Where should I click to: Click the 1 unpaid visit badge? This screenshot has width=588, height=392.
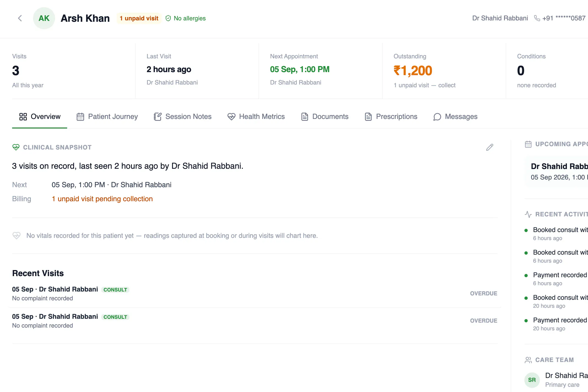139,18
